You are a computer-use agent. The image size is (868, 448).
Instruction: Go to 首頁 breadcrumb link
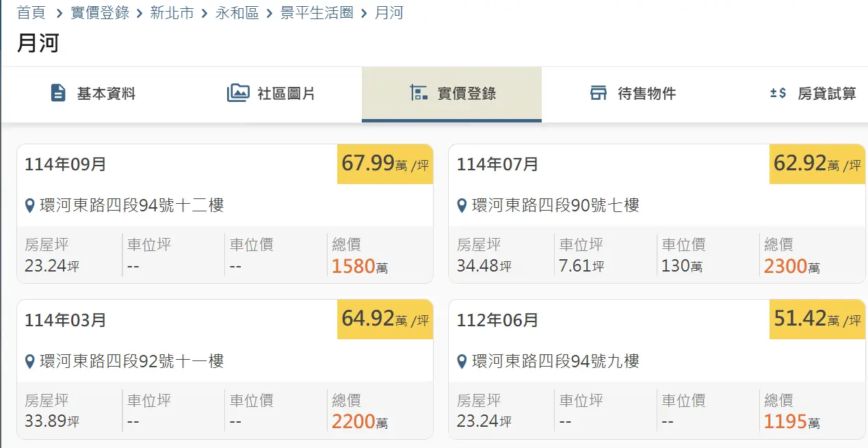point(31,13)
